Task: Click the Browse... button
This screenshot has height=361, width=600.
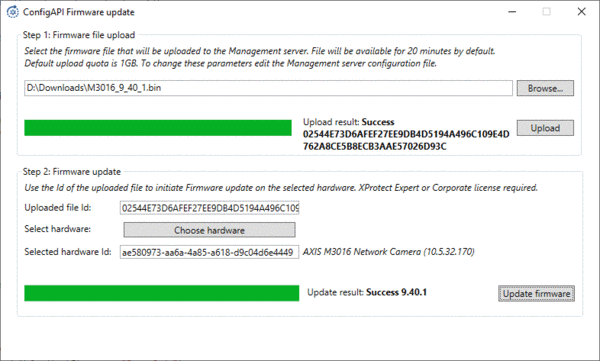Action: click(545, 88)
